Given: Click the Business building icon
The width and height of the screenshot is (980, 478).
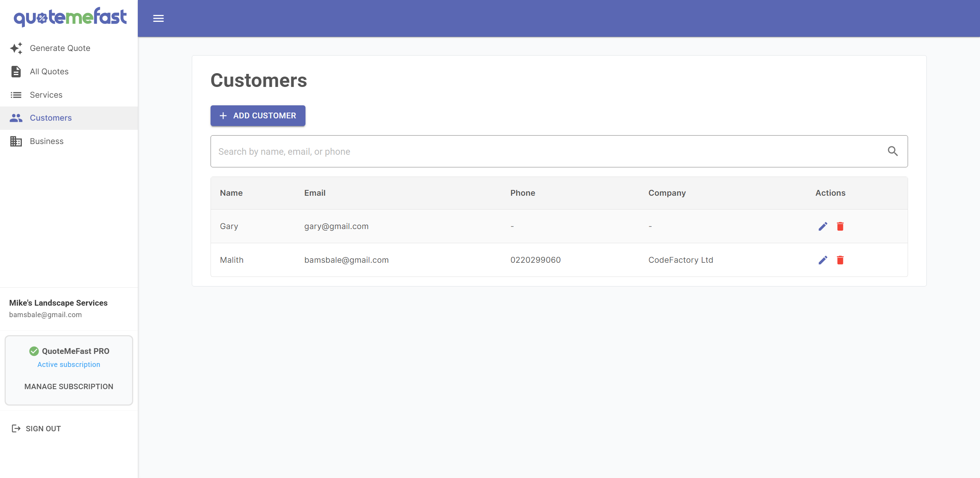Looking at the screenshot, I should point(16,141).
